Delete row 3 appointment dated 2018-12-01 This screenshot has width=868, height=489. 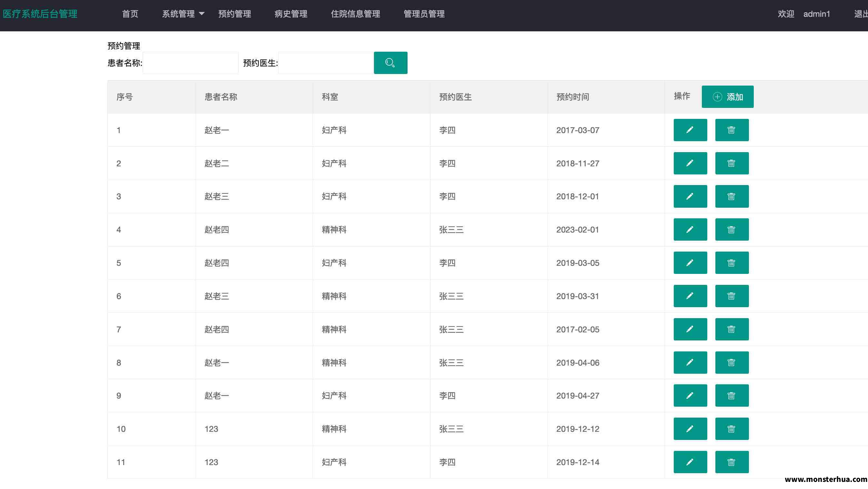tap(732, 196)
